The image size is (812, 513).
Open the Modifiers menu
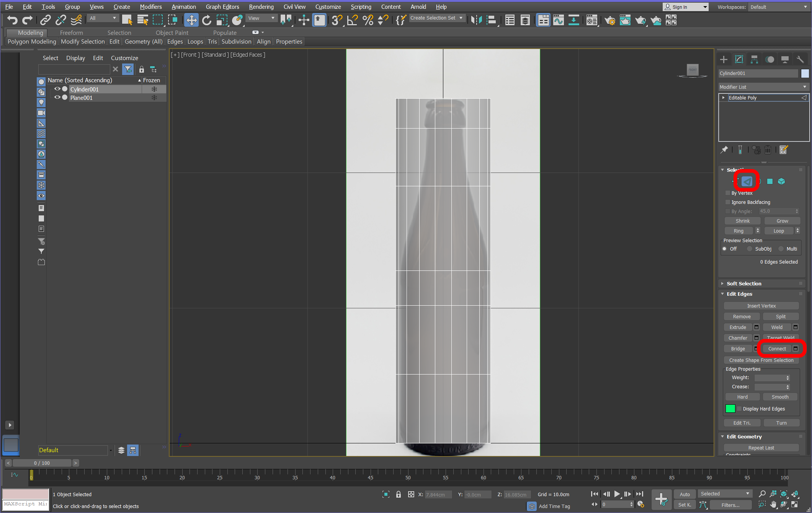pos(150,7)
